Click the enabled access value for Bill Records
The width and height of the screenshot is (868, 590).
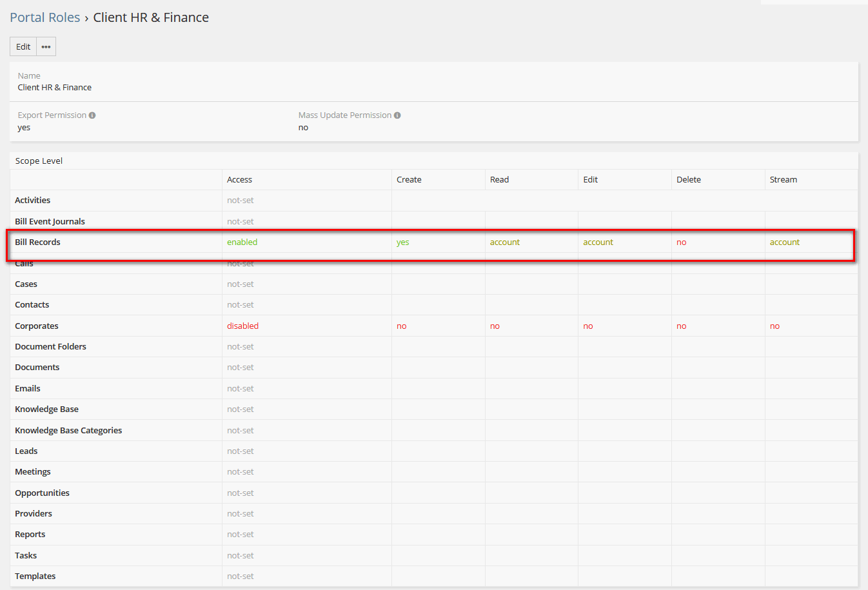click(242, 242)
